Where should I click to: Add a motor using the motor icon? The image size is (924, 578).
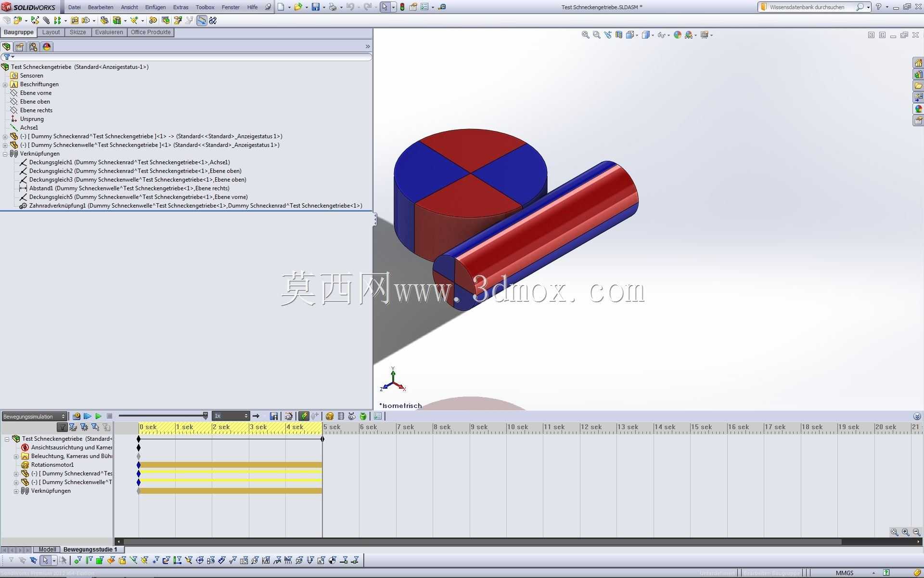(330, 416)
